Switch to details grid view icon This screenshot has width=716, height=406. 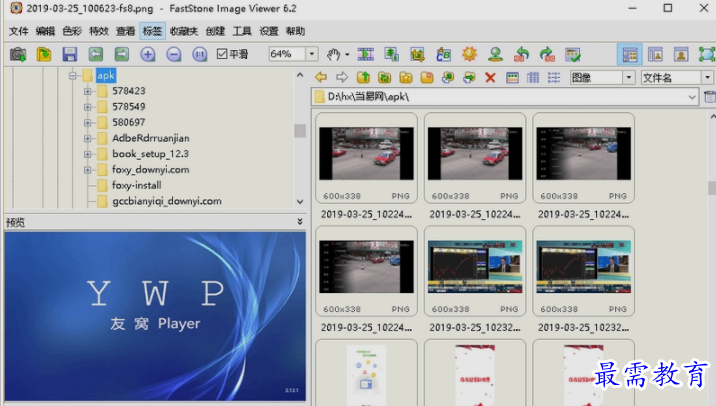533,78
